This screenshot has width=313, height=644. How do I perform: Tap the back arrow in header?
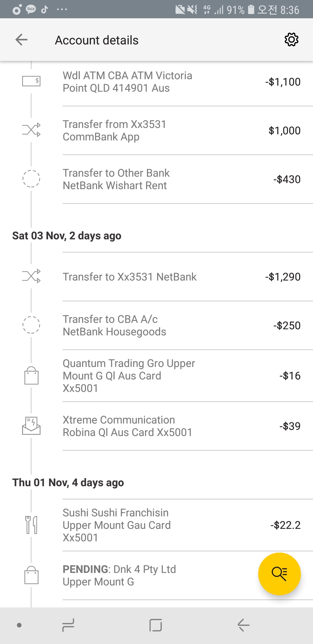pyautogui.click(x=21, y=40)
